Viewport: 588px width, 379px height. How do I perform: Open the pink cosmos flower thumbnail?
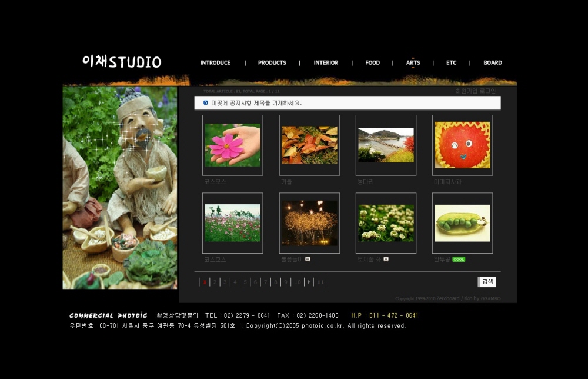coord(232,145)
